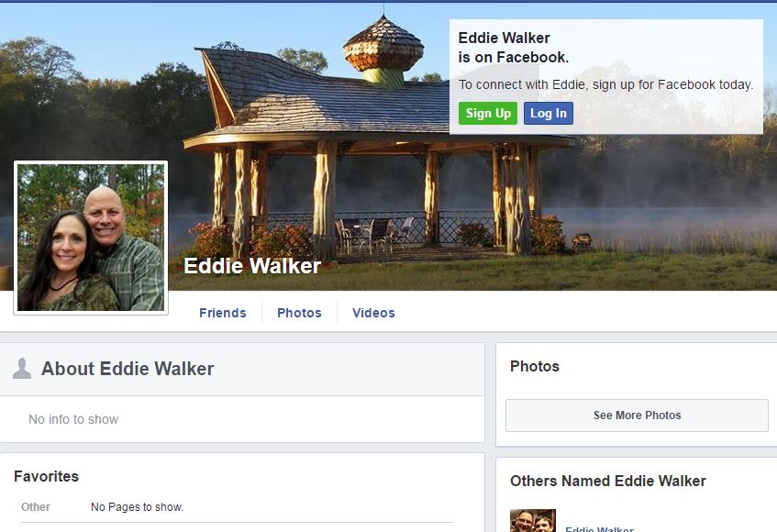Click the No info to show text
The width and height of the screenshot is (777, 532).
tap(73, 419)
